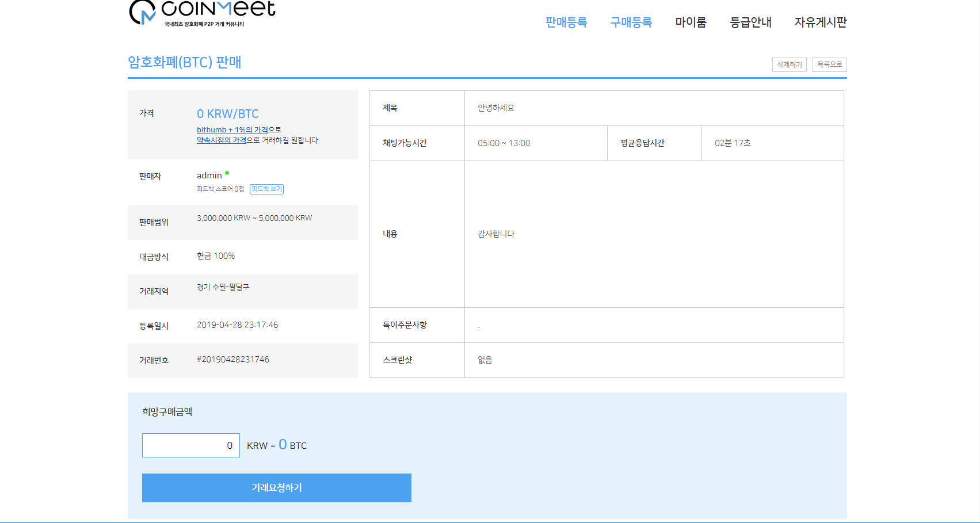
Task: Click the trade number #20190428231746
Action: pos(232,360)
